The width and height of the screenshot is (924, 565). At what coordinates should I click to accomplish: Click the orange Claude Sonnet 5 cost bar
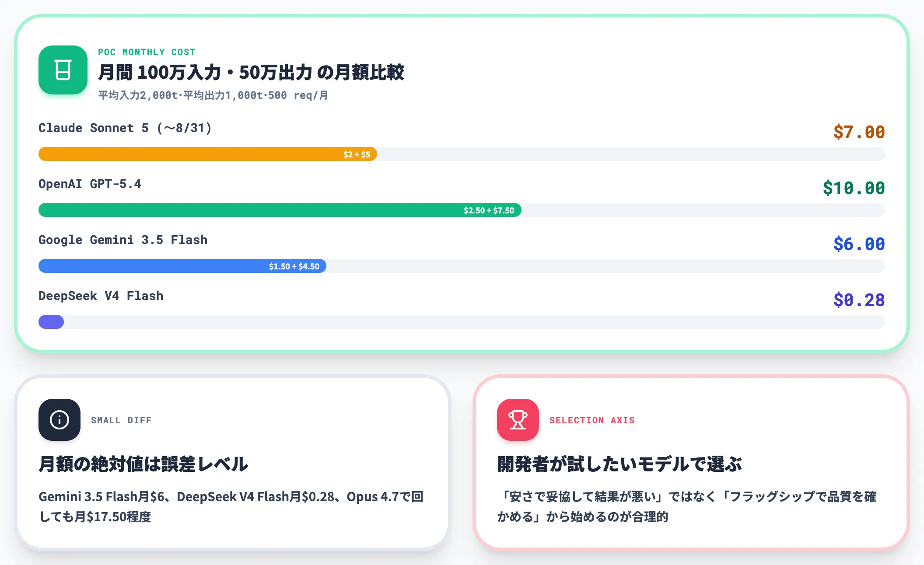tap(208, 154)
